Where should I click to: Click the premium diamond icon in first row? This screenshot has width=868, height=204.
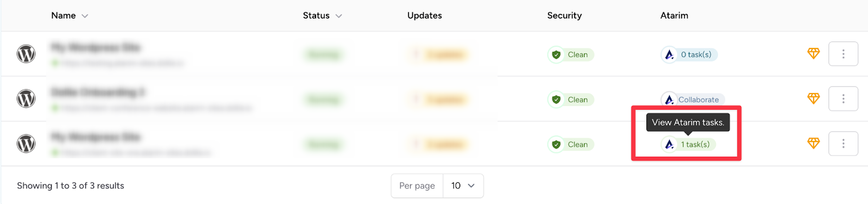coord(813,53)
